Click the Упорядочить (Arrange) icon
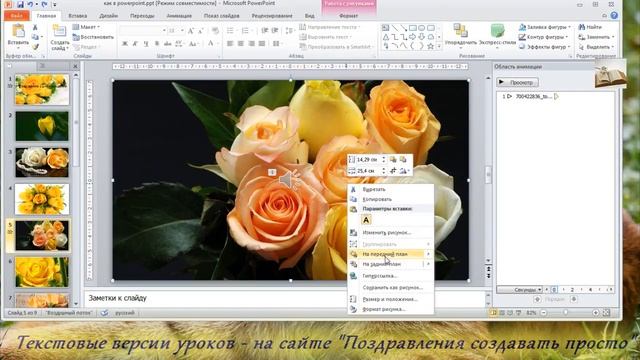The width and height of the screenshot is (640, 360). [x=460, y=30]
